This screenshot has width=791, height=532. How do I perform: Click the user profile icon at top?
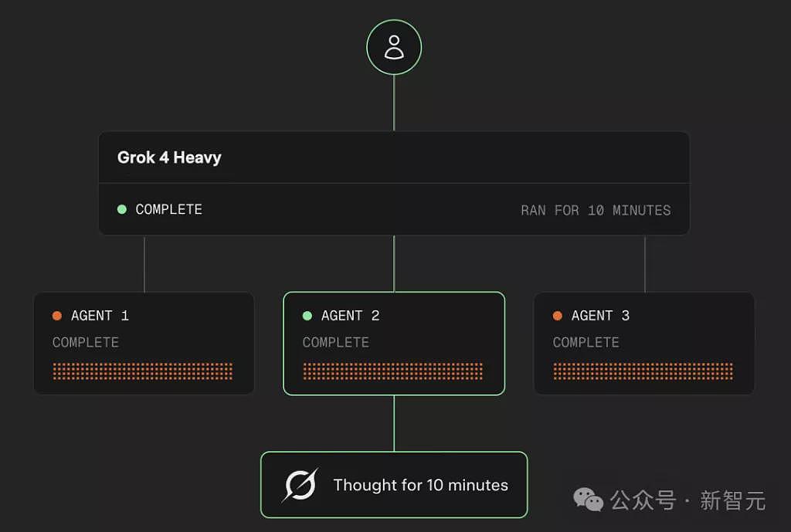point(394,47)
